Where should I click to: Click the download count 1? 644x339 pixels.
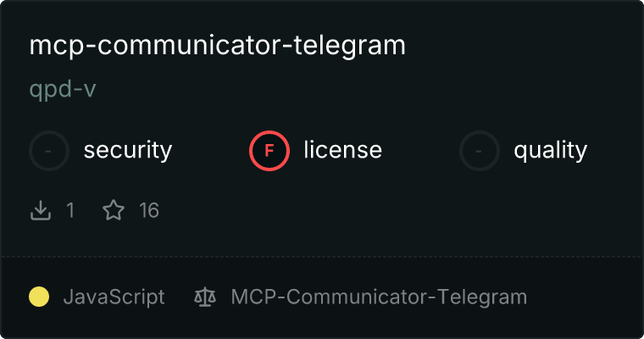[x=70, y=210]
